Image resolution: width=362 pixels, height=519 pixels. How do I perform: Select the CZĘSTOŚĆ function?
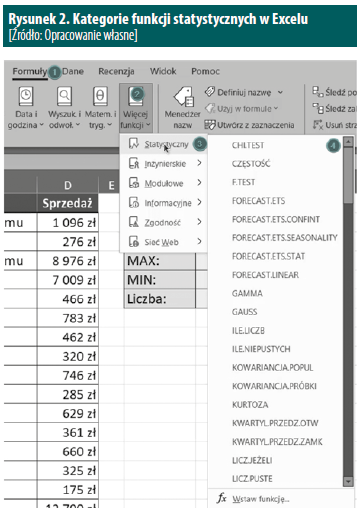click(x=251, y=164)
